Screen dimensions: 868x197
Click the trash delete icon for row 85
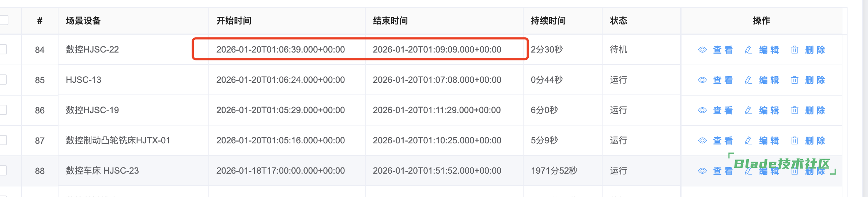(x=794, y=80)
